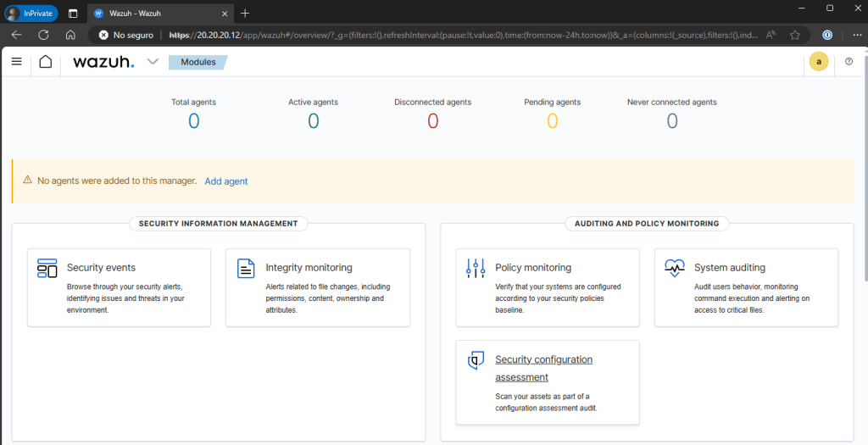Click the browser address bar URL
This screenshot has width=868, height=445.
click(458, 35)
